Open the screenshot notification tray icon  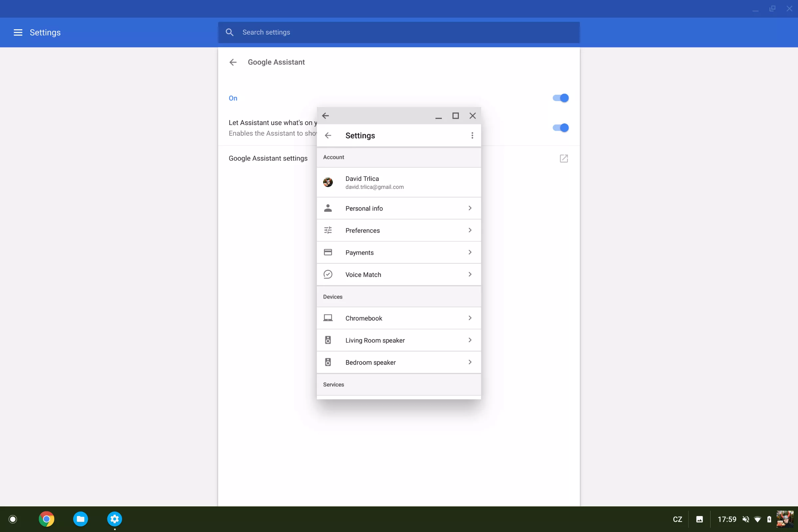699,519
